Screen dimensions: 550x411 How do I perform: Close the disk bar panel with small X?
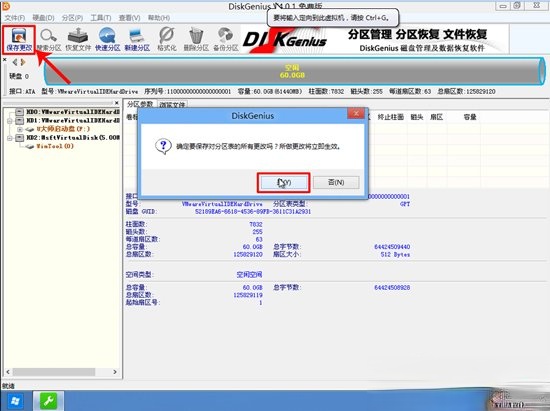coord(5,60)
